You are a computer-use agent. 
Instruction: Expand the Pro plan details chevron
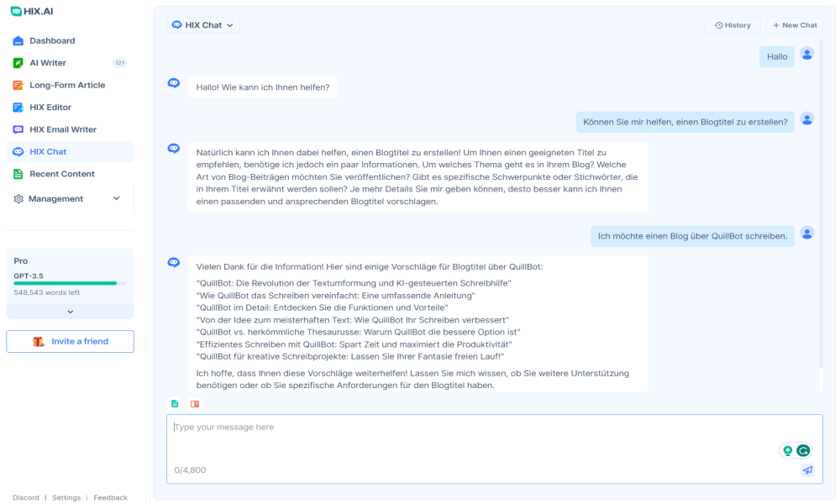(x=71, y=312)
